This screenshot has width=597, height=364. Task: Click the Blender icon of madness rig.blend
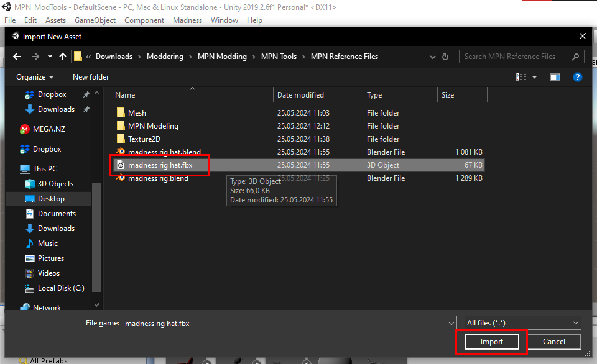(121, 178)
